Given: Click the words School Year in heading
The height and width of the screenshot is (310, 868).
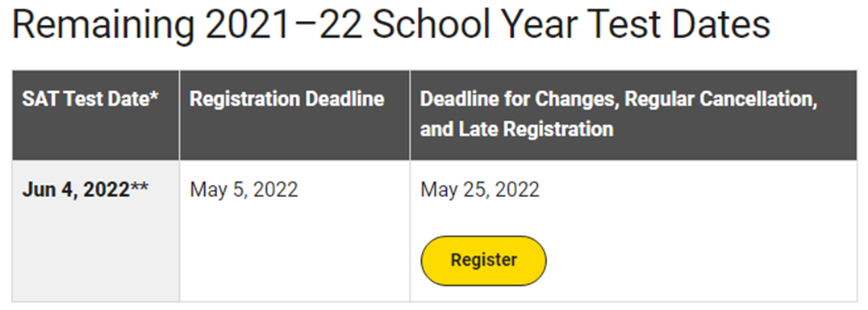Looking at the screenshot, I should (x=475, y=26).
